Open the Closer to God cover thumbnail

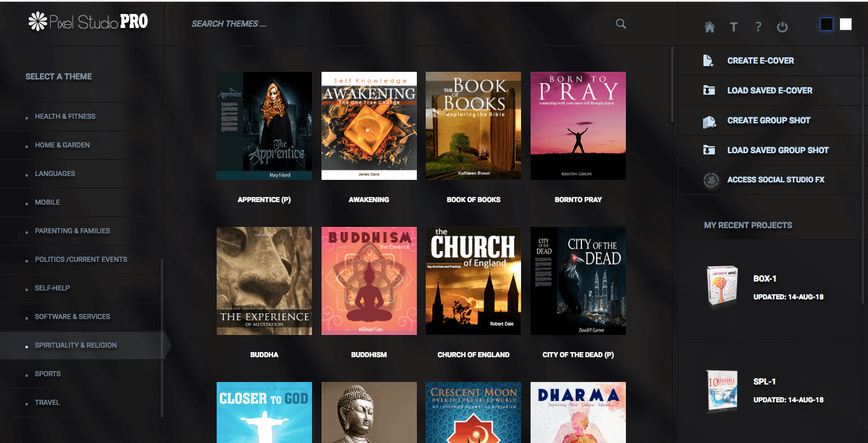pyautogui.click(x=264, y=412)
